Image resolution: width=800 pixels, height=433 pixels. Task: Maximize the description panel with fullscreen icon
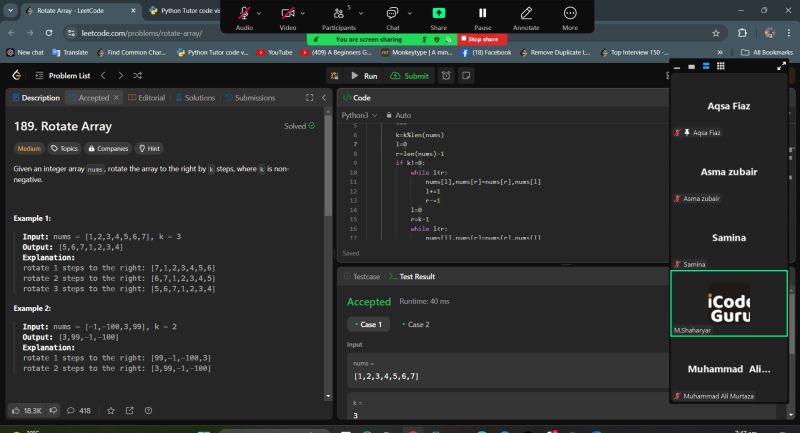coord(309,98)
